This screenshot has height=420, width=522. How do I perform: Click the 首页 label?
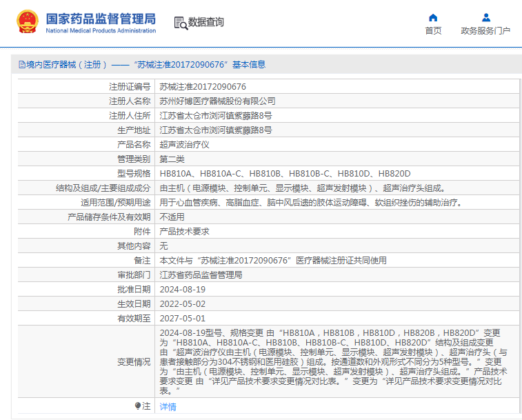click(433, 31)
